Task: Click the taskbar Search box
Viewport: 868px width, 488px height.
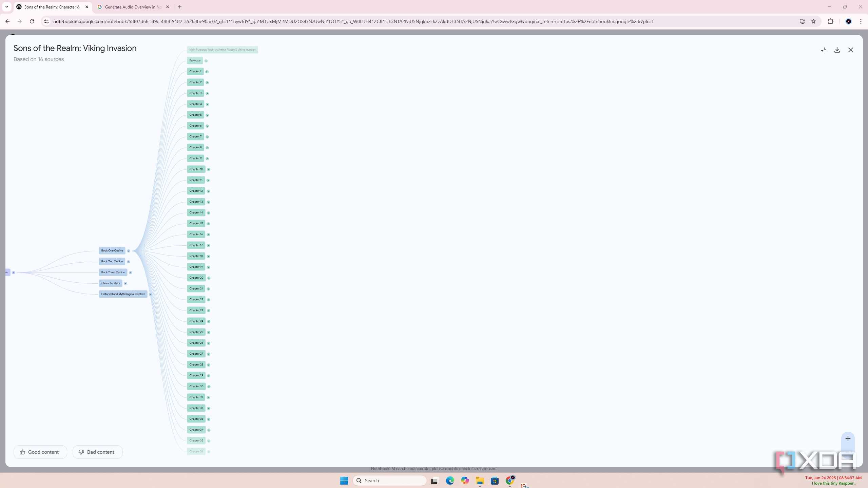Action: point(389,481)
